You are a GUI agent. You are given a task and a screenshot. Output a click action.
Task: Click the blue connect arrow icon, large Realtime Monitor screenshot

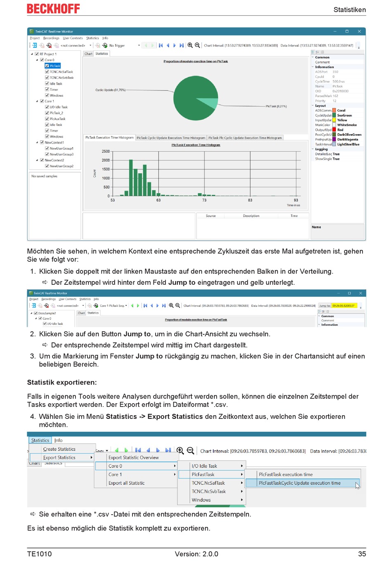[x=34, y=45]
